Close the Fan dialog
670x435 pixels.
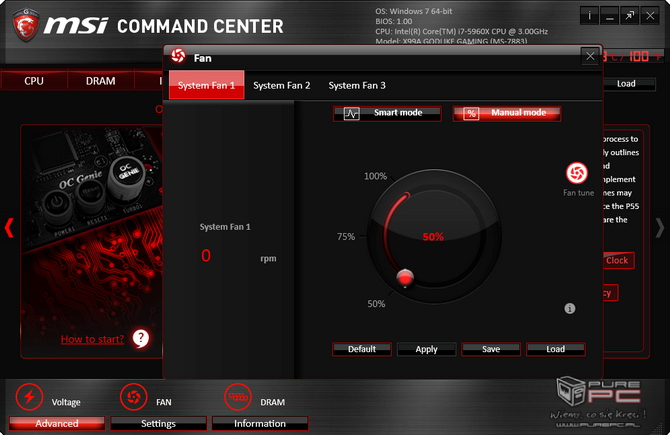(590, 56)
